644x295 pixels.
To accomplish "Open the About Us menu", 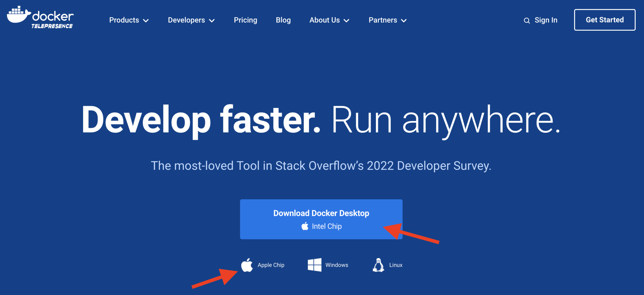I will point(329,20).
